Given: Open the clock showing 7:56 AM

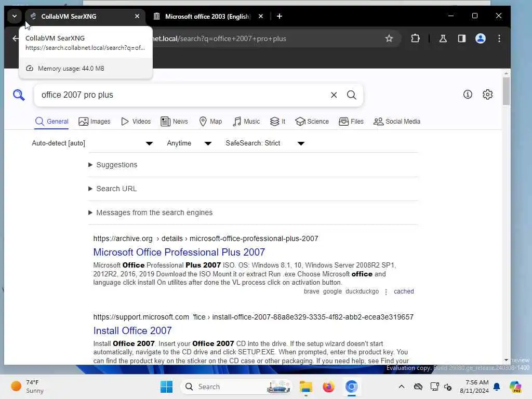Looking at the screenshot, I should 474,387.
